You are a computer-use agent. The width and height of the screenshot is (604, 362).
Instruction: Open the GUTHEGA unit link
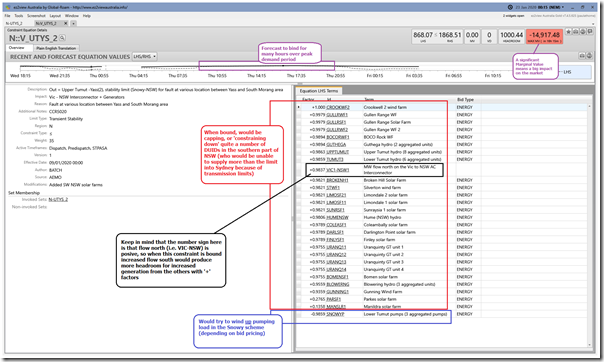(336, 144)
